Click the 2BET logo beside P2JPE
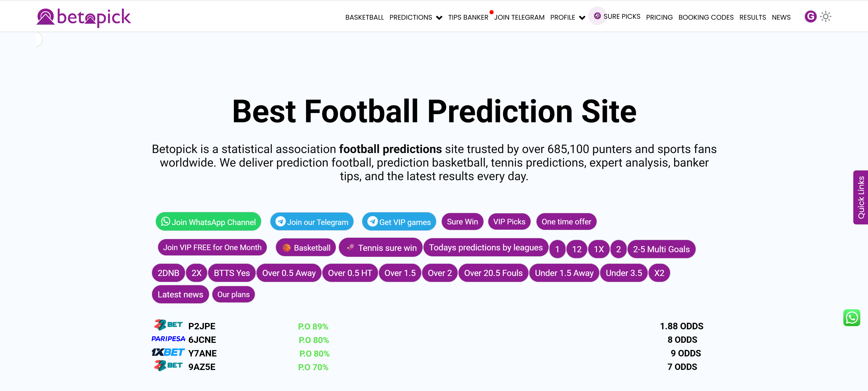 coord(168,325)
